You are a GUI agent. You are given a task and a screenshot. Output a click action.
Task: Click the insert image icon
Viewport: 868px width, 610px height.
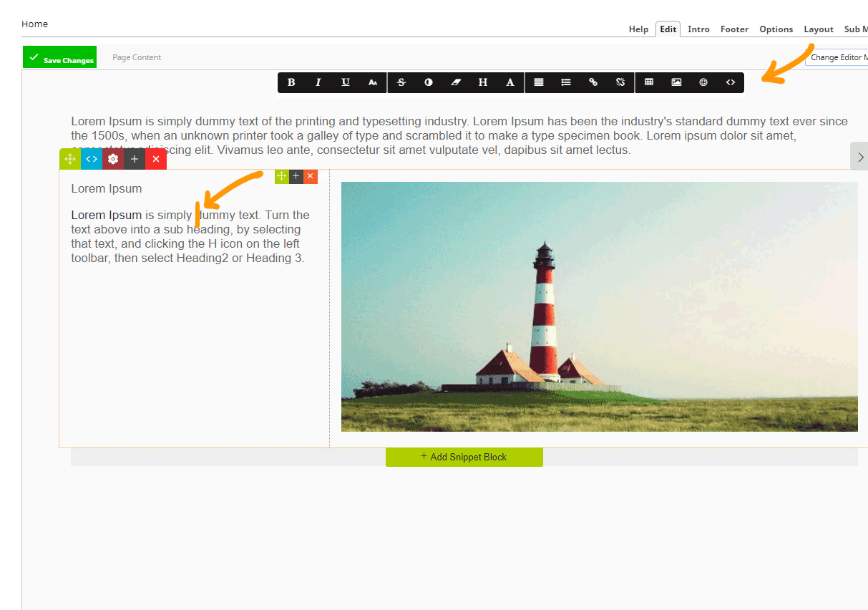click(x=676, y=82)
